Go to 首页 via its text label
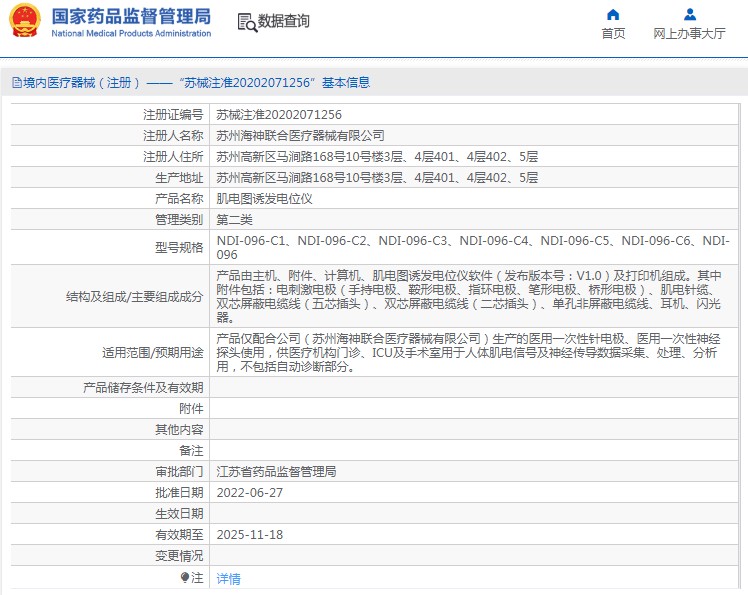Viewport: 748px width, 595px height. (x=613, y=33)
